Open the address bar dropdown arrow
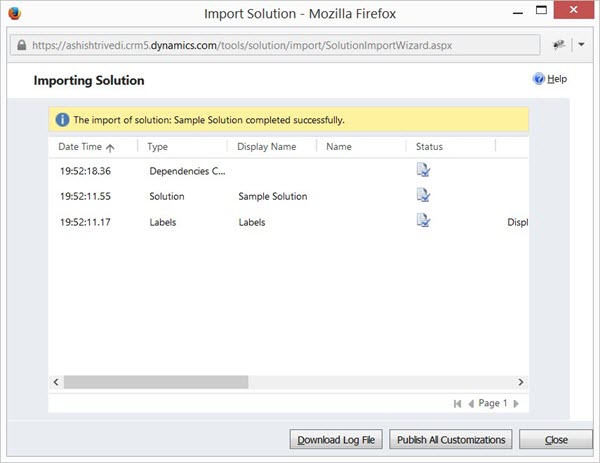600x463 pixels. [x=581, y=47]
